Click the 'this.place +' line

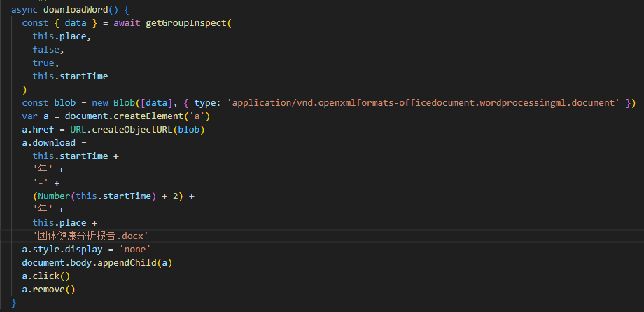click(x=65, y=223)
